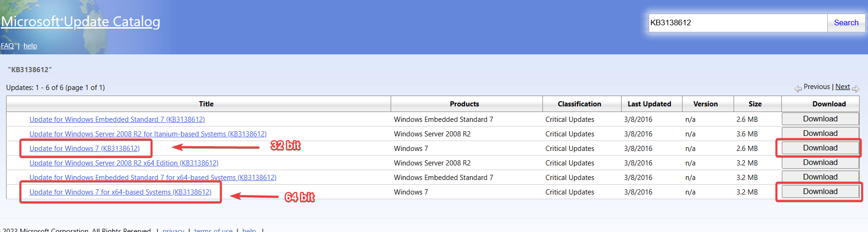This screenshot has height=232, width=868.
Task: Download the 32-bit Windows 7 update
Action: [820, 148]
